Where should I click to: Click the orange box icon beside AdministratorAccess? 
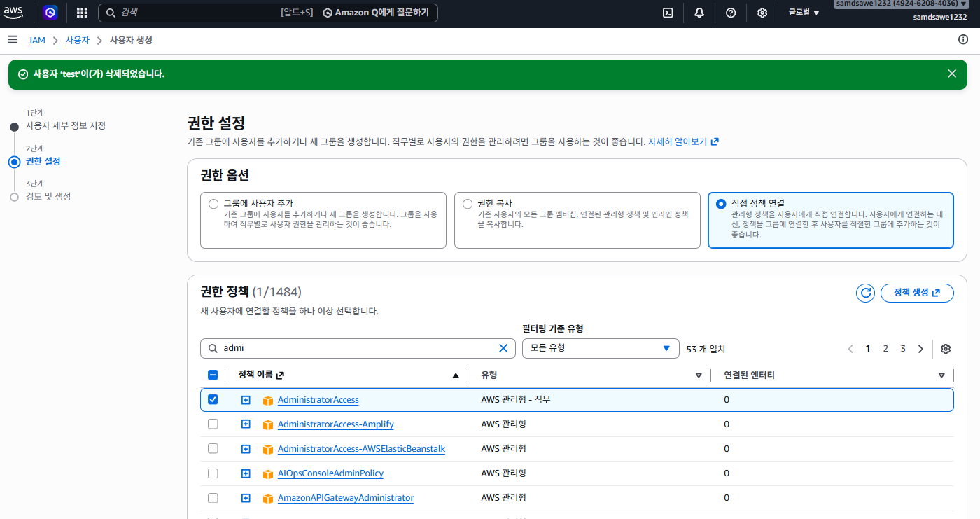point(267,401)
